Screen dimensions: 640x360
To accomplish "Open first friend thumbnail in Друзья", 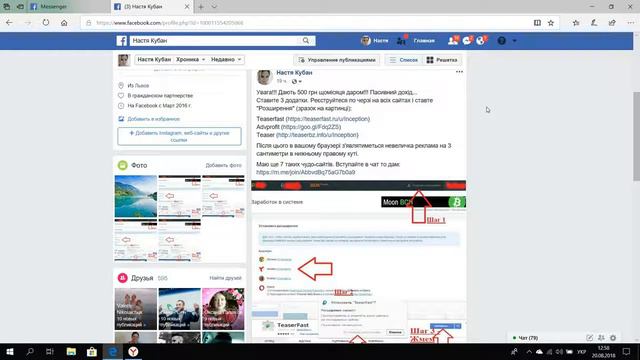I will click(x=136, y=309).
